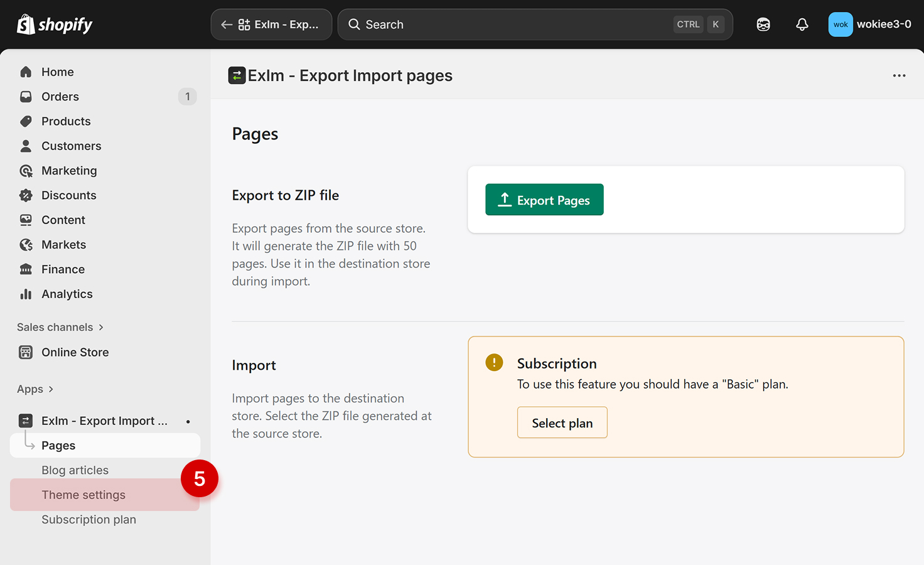924x565 pixels.
Task: Open the wokiee3-0 account menu
Action: pyautogui.click(x=869, y=24)
